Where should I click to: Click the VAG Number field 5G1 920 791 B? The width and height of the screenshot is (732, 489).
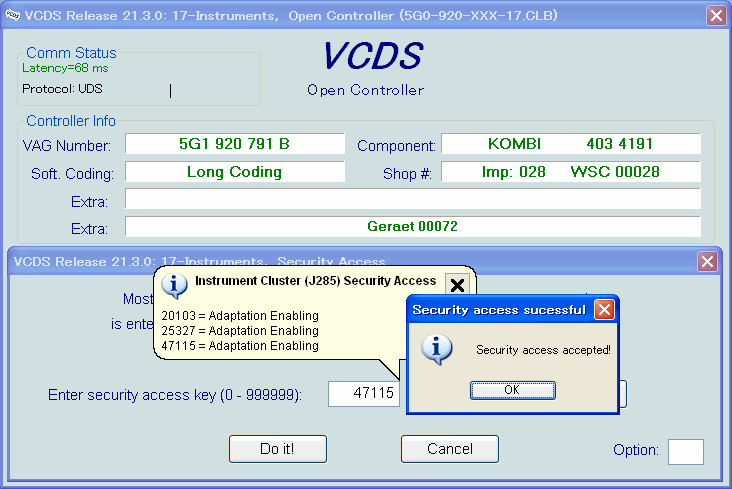click(234, 143)
